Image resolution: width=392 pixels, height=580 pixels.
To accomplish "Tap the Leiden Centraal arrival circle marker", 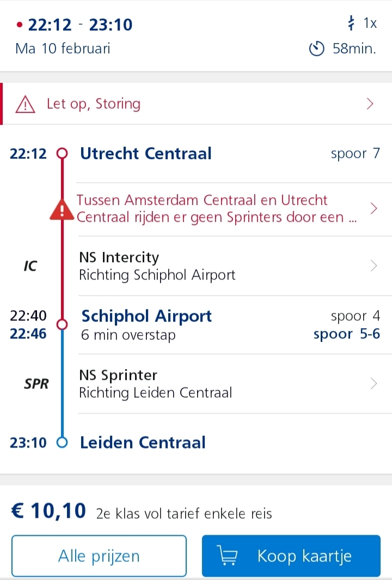I will tap(62, 442).
